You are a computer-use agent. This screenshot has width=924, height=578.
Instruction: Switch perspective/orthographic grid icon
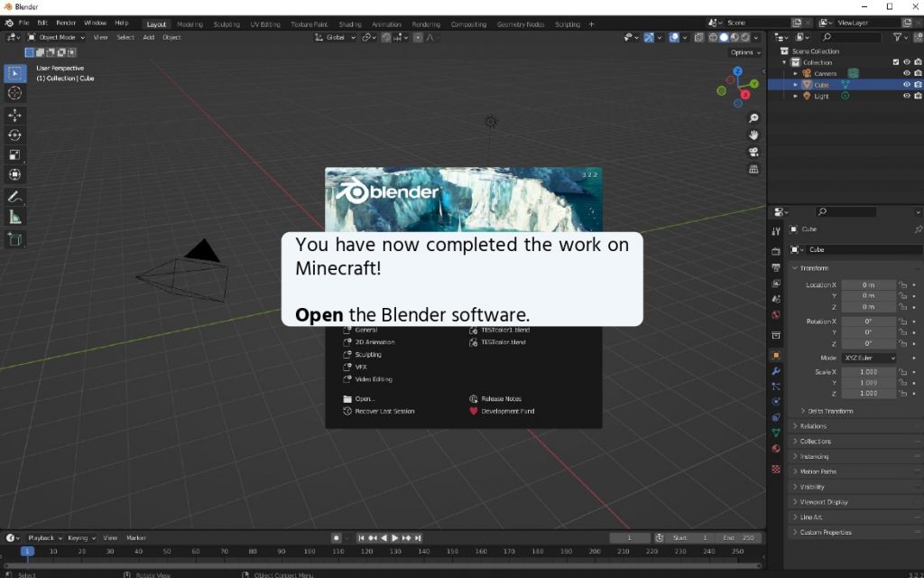(x=753, y=169)
